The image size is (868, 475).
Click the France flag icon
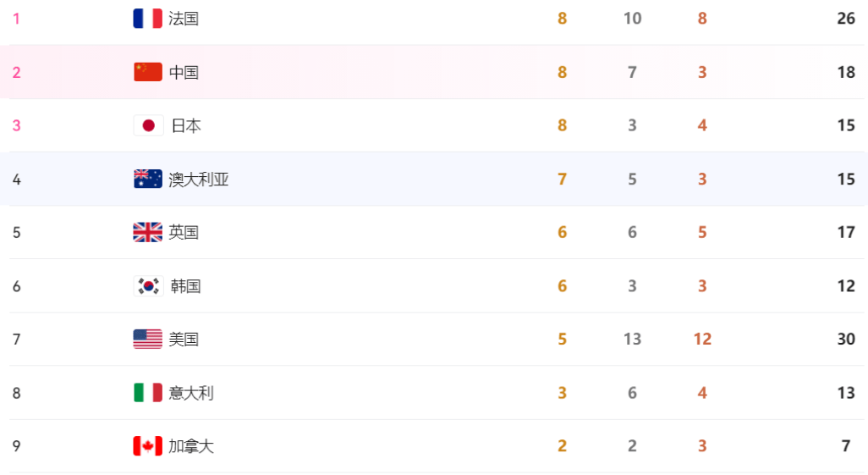pos(148,19)
